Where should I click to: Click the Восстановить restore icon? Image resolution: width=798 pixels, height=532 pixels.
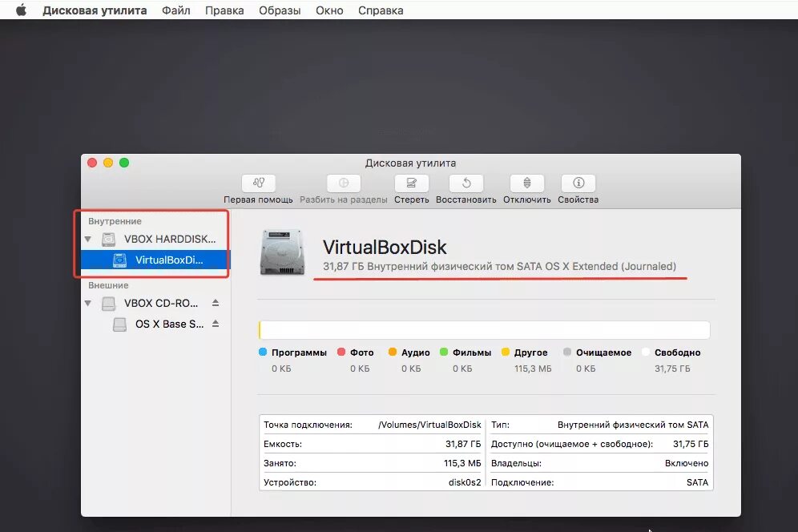click(466, 183)
